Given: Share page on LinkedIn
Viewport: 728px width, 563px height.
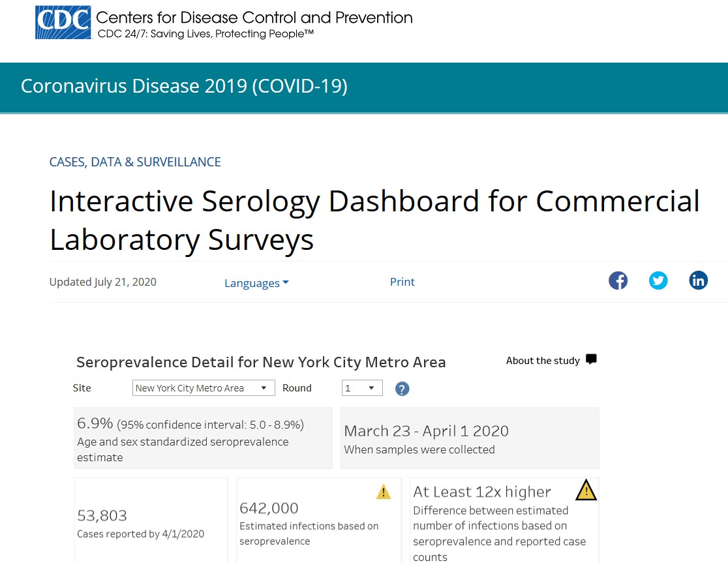Looking at the screenshot, I should pyautogui.click(x=698, y=281).
